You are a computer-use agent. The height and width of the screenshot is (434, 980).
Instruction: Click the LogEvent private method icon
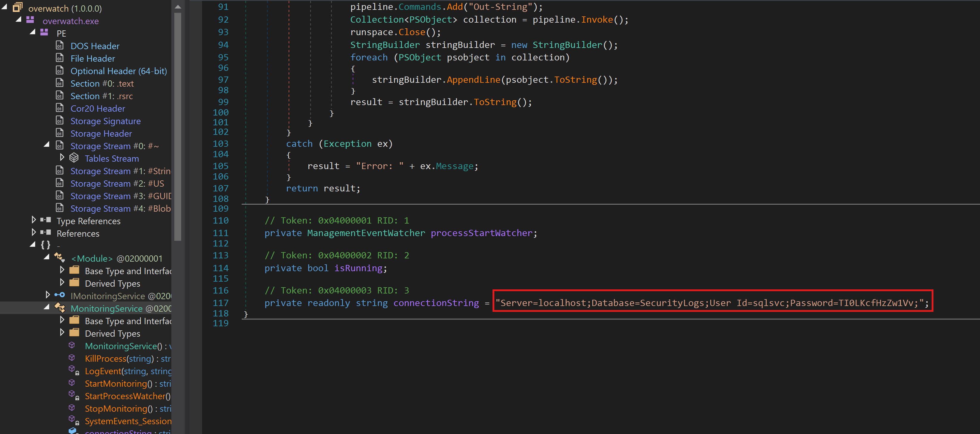73,370
